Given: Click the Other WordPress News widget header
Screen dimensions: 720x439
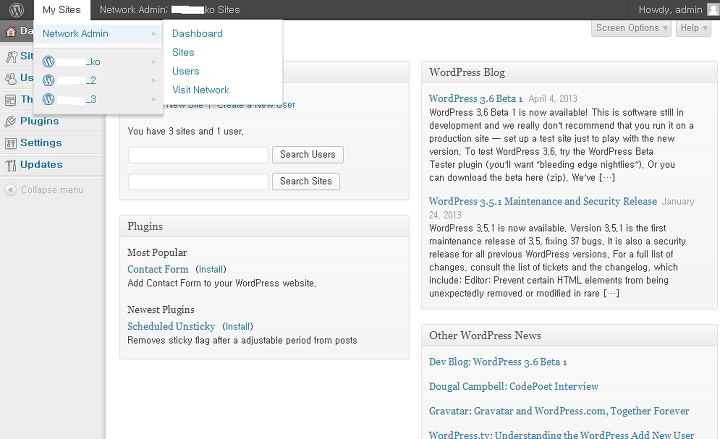Looking at the screenshot, I should click(x=569, y=335).
